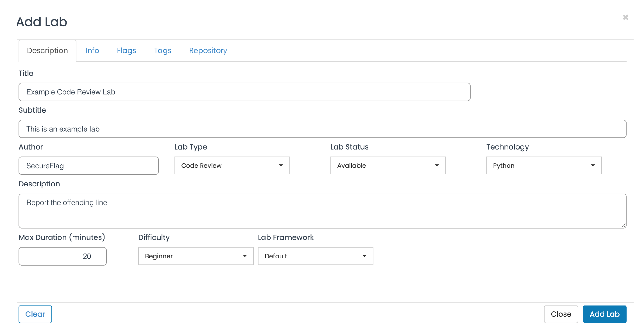Open the Technology dropdown showing Python

(x=544, y=166)
